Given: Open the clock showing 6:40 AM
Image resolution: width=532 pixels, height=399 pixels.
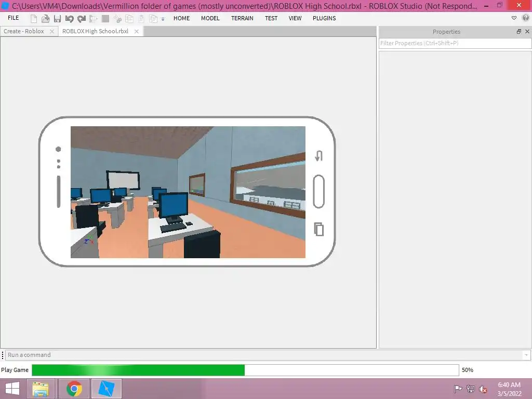Looking at the screenshot, I should pyautogui.click(x=509, y=389).
